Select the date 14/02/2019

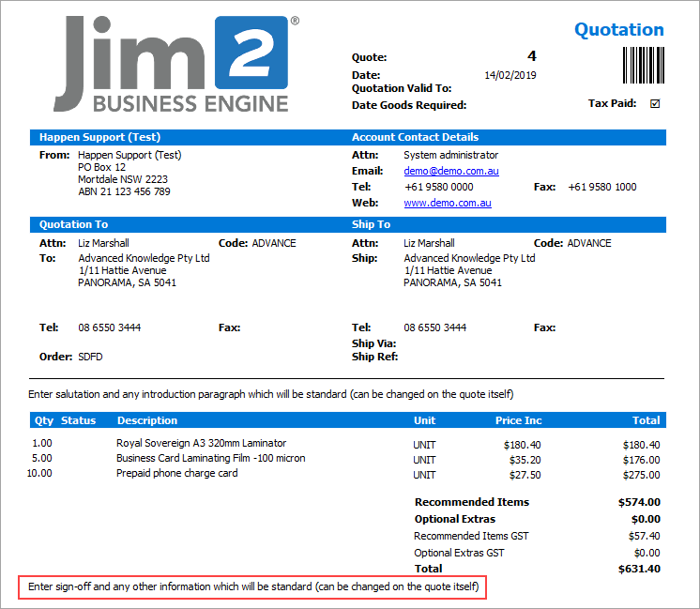point(510,75)
